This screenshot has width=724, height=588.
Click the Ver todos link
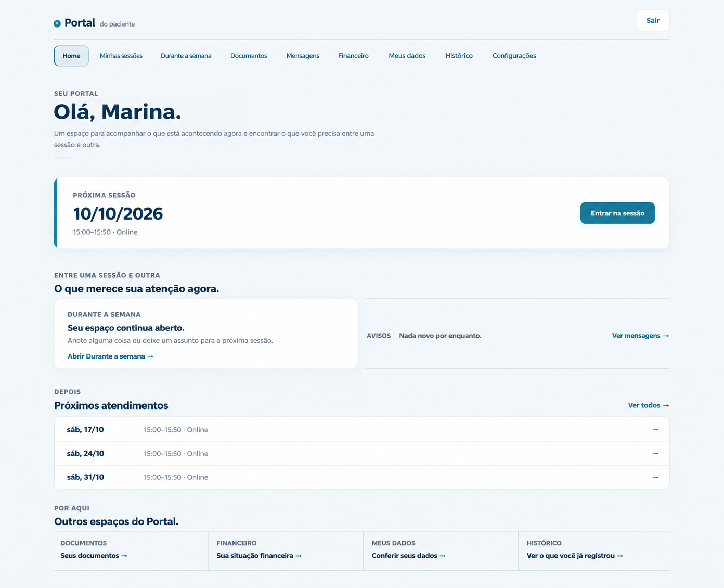649,405
